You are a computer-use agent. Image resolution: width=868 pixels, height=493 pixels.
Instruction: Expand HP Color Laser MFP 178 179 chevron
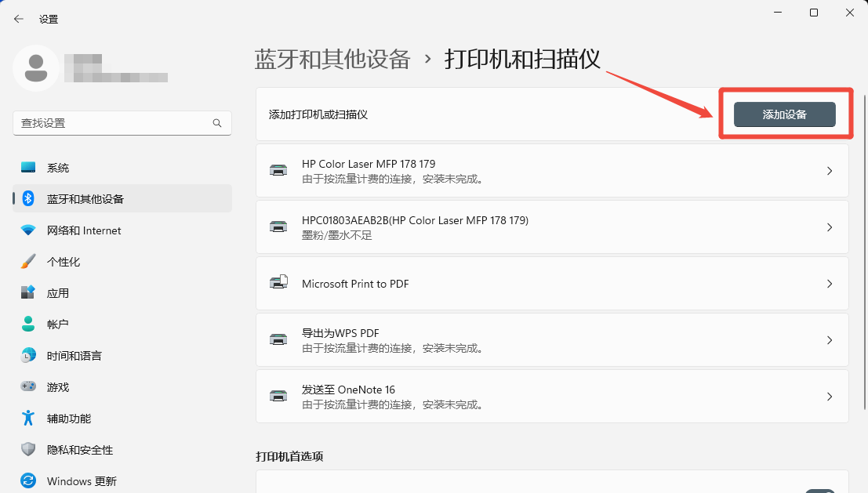point(830,171)
